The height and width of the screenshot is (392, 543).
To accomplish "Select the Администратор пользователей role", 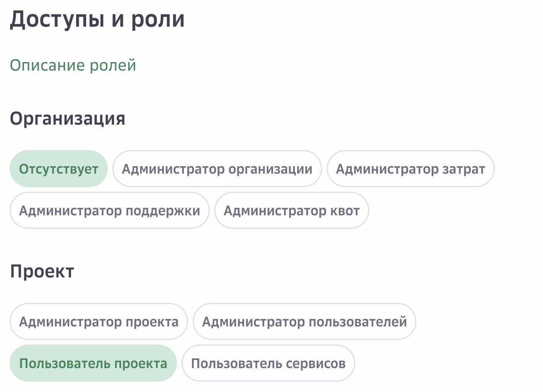I will tap(305, 321).
